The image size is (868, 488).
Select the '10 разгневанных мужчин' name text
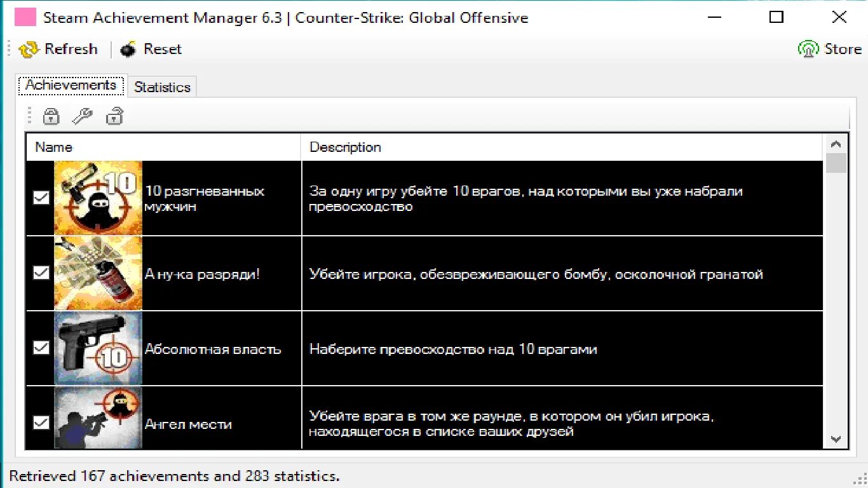(x=205, y=199)
